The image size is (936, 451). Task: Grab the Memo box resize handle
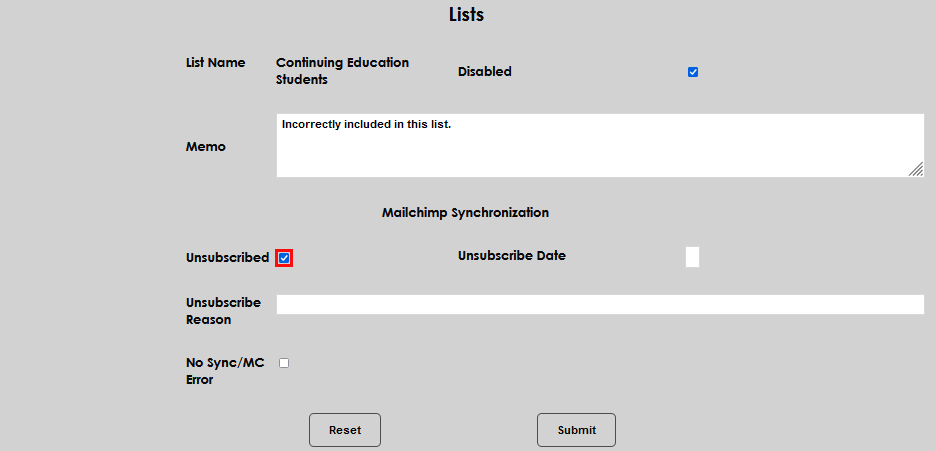tap(916, 170)
